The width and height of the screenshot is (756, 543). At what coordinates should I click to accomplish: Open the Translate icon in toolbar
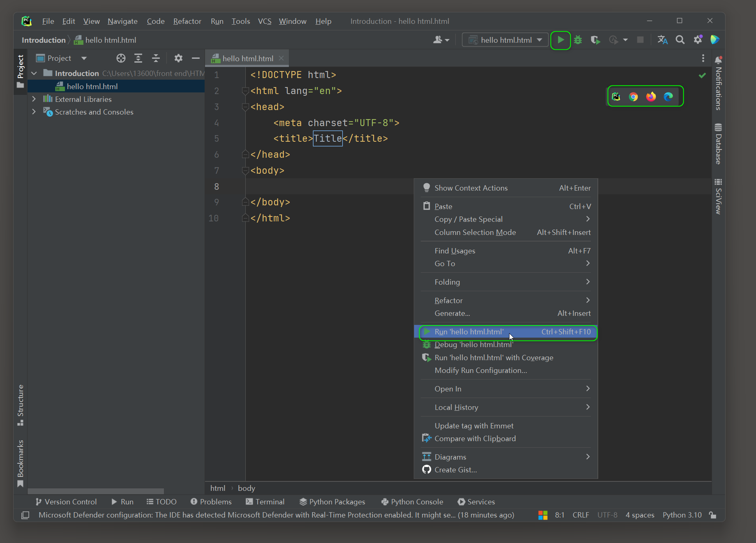(662, 40)
